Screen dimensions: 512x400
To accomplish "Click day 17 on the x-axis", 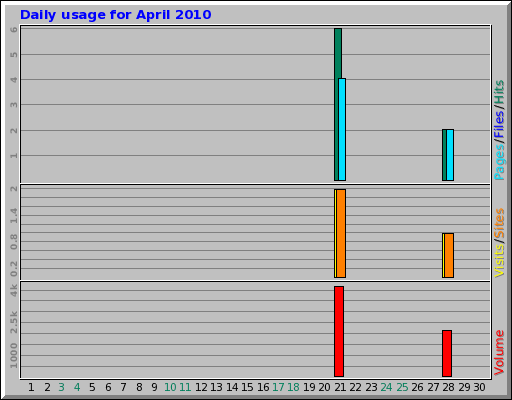I will pos(278,387).
